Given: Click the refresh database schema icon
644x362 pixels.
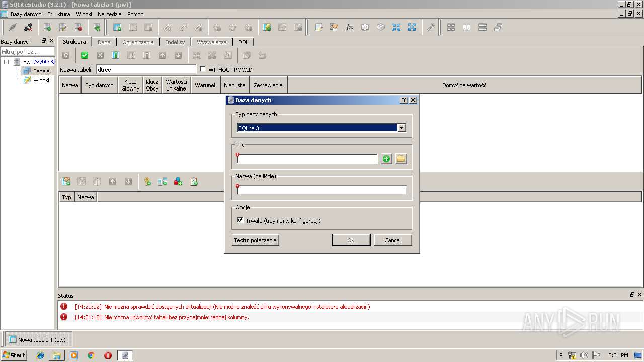Looking at the screenshot, I should tap(97, 28).
